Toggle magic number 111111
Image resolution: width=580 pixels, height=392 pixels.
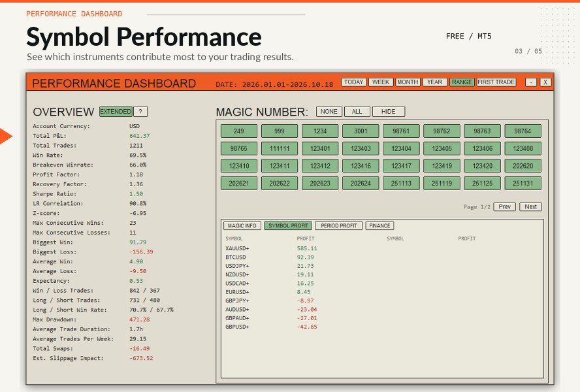pyautogui.click(x=280, y=148)
